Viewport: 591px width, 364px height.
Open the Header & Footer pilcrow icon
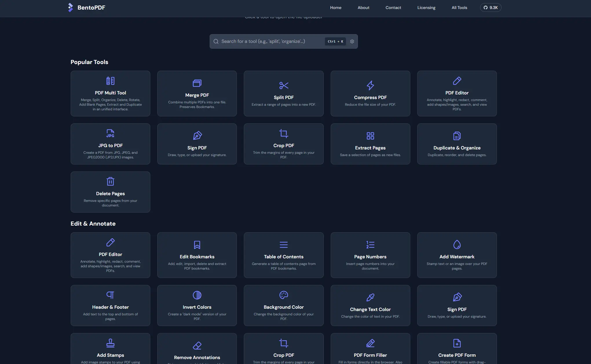coord(110,295)
